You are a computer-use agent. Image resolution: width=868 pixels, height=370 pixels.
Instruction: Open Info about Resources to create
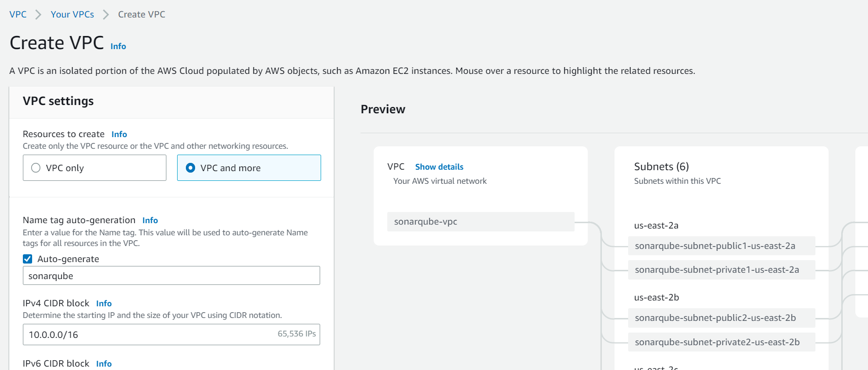pyautogui.click(x=119, y=134)
